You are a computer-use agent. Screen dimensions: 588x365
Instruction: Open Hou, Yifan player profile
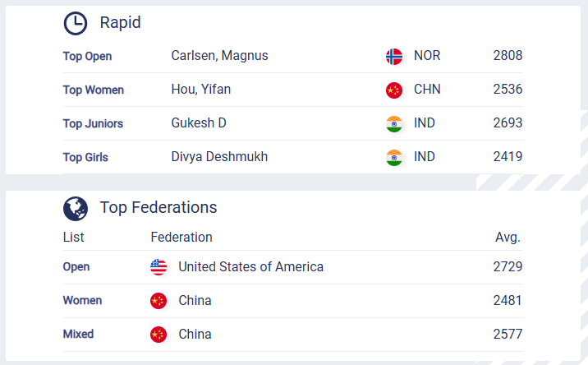point(200,90)
